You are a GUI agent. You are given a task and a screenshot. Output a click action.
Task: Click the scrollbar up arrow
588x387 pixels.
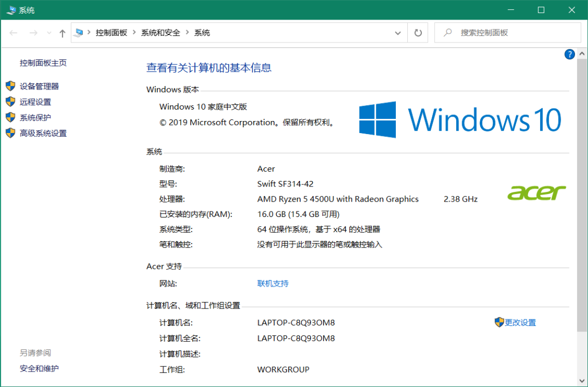click(581, 54)
